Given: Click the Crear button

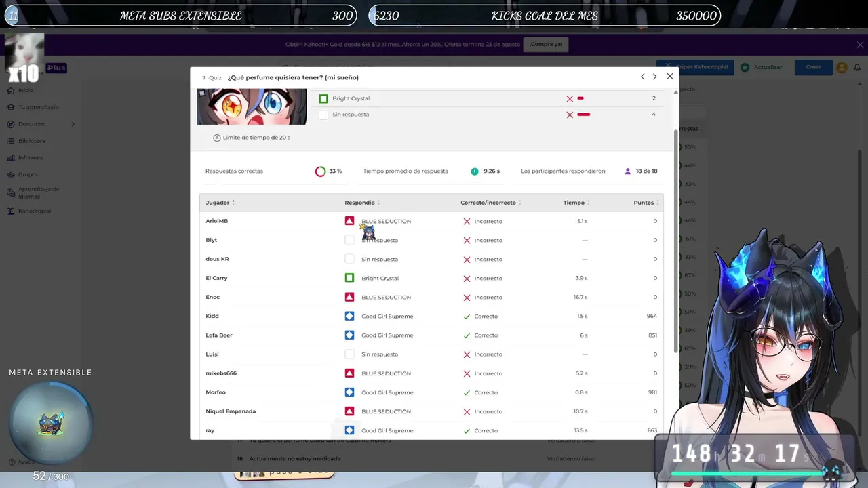Looking at the screenshot, I should pyautogui.click(x=814, y=67).
